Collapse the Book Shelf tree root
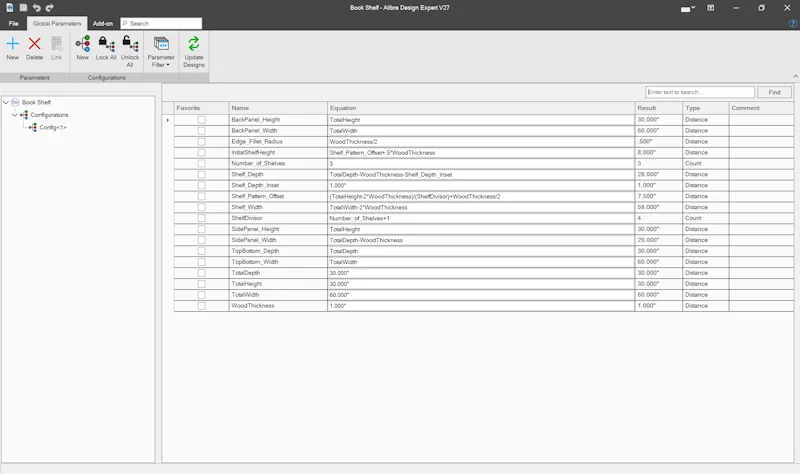The image size is (800, 474). click(x=6, y=102)
